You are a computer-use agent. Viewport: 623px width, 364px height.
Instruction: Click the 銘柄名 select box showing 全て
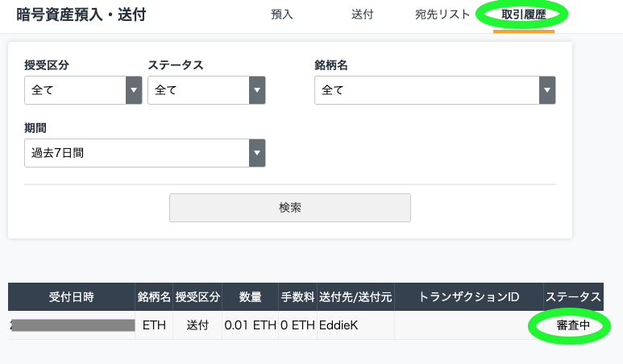[x=434, y=90]
